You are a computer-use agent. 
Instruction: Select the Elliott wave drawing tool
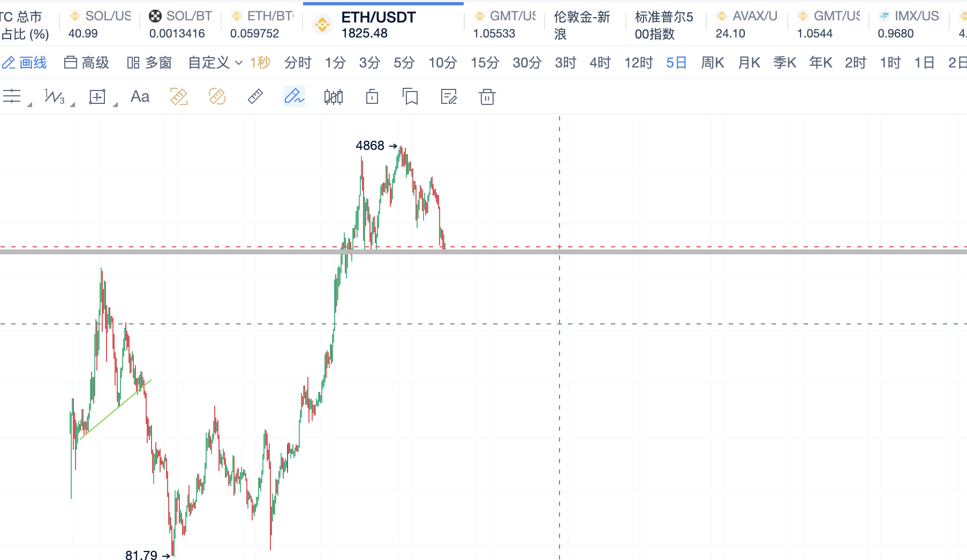(x=55, y=96)
